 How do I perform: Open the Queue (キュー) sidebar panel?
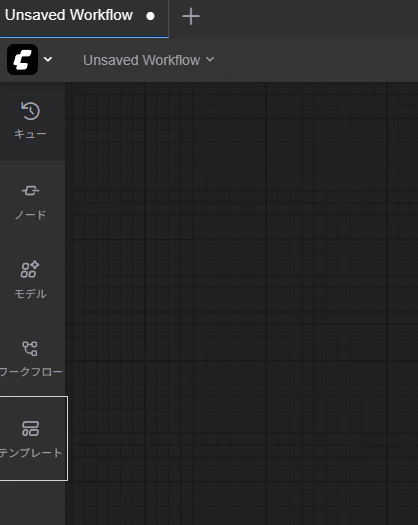31,121
